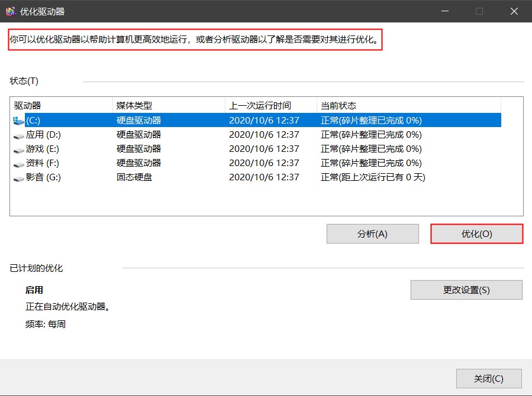Select the highlighted (C:) drive row
Image resolution: width=532 pixels, height=396 pixels.
178,120
